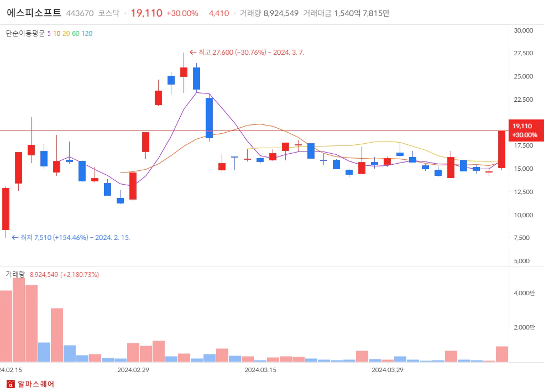Screen dimensions: 544x392
Task: Click the 코스닥 market label
Action: [108, 13]
